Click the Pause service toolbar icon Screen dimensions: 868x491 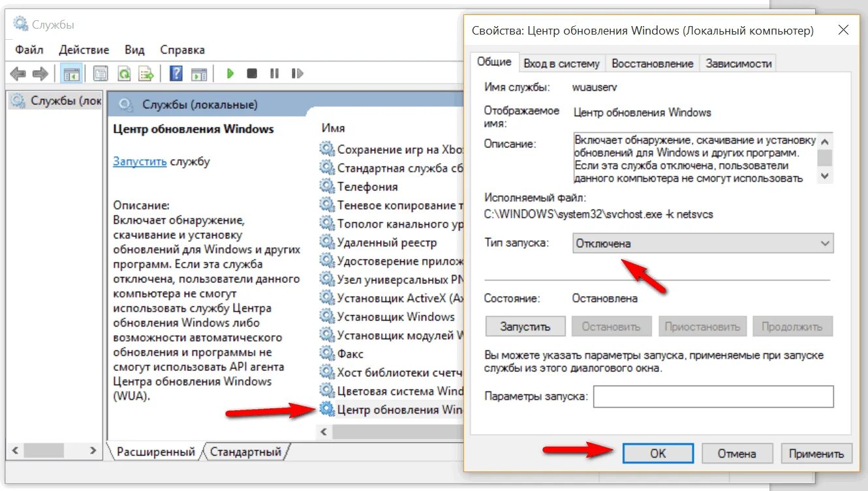click(274, 74)
